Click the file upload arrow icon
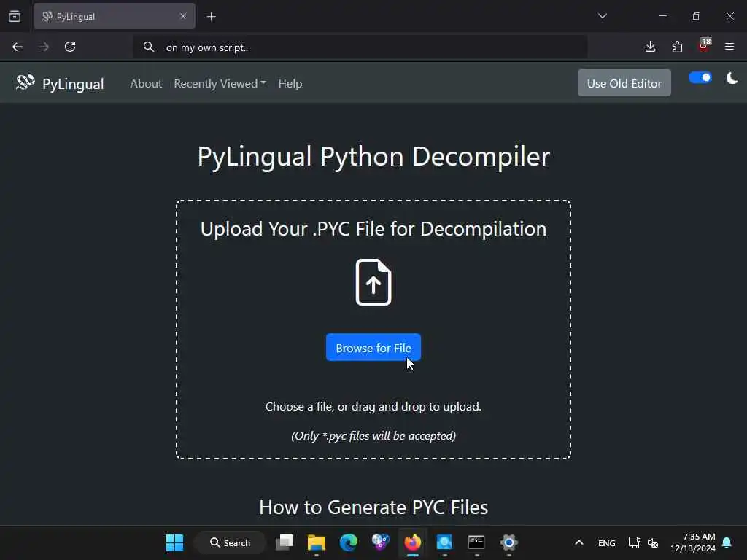This screenshot has width=747, height=560. coord(373,282)
